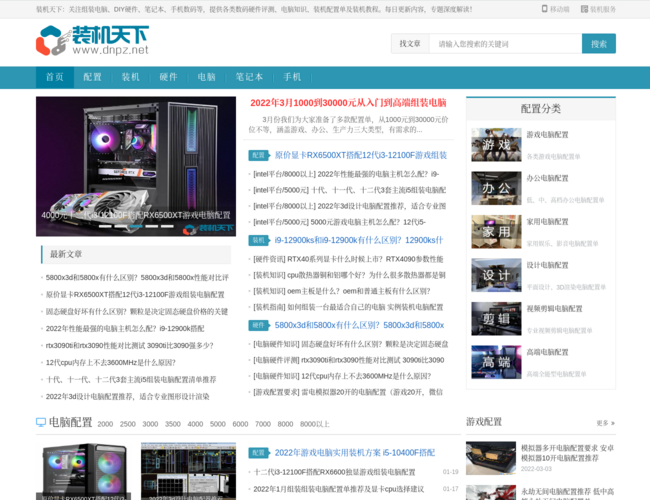Open the 视频剪辑电脑配置 text link
The image size is (650, 500).
coord(554,309)
